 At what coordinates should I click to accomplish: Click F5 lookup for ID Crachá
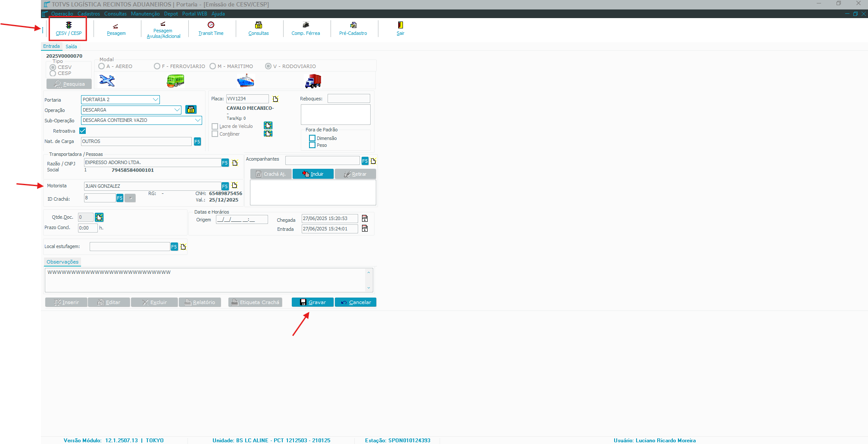pos(120,198)
